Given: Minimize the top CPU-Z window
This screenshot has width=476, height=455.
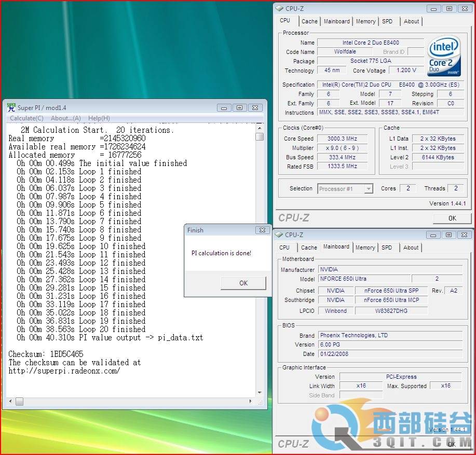Looking at the screenshot, I should click(x=433, y=9).
